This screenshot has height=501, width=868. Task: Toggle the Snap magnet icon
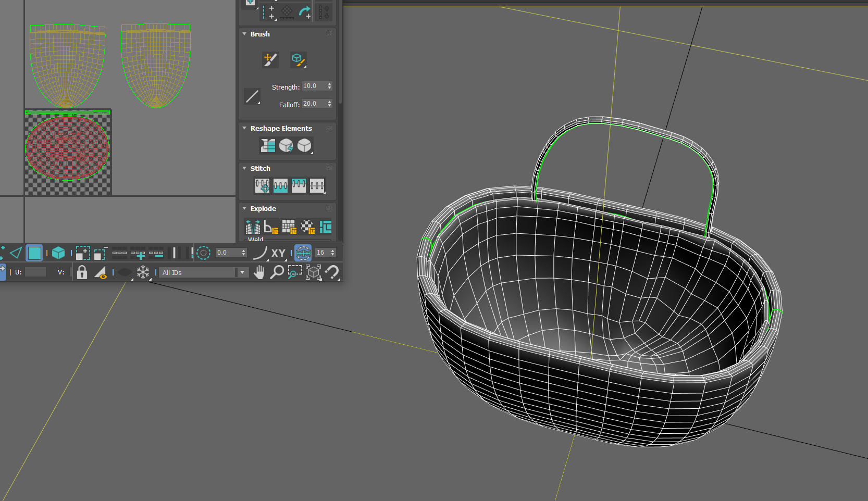(x=332, y=272)
